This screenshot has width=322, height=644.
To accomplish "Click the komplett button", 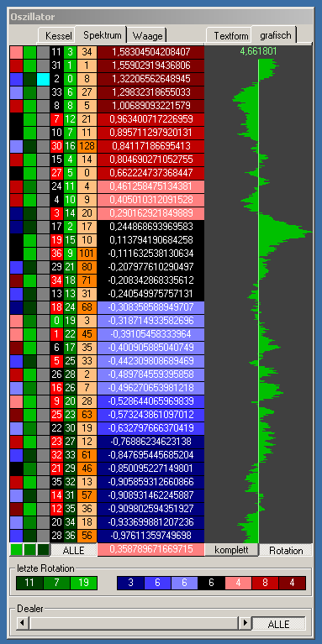I will coord(232,550).
